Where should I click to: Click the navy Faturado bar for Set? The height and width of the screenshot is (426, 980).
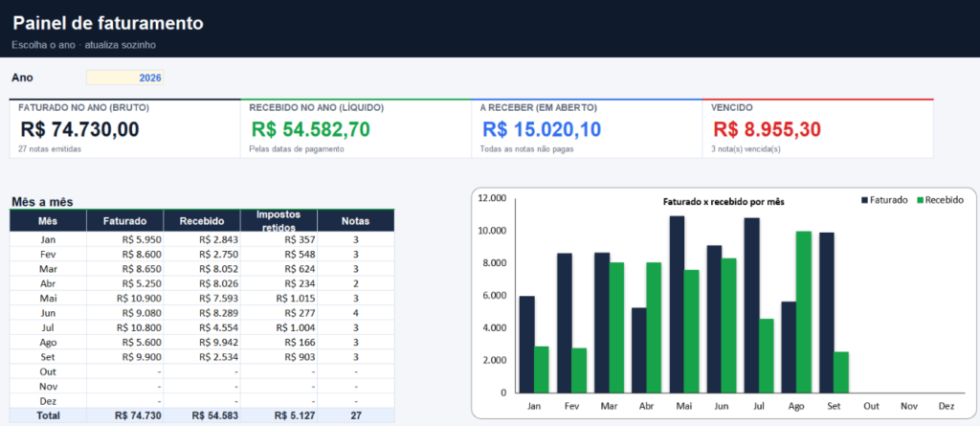click(x=827, y=313)
